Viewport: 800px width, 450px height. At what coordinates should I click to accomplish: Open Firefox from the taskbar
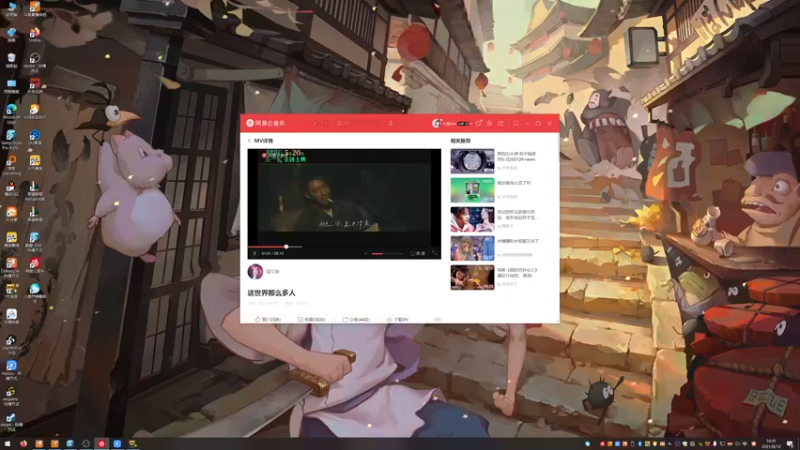(x=23, y=444)
